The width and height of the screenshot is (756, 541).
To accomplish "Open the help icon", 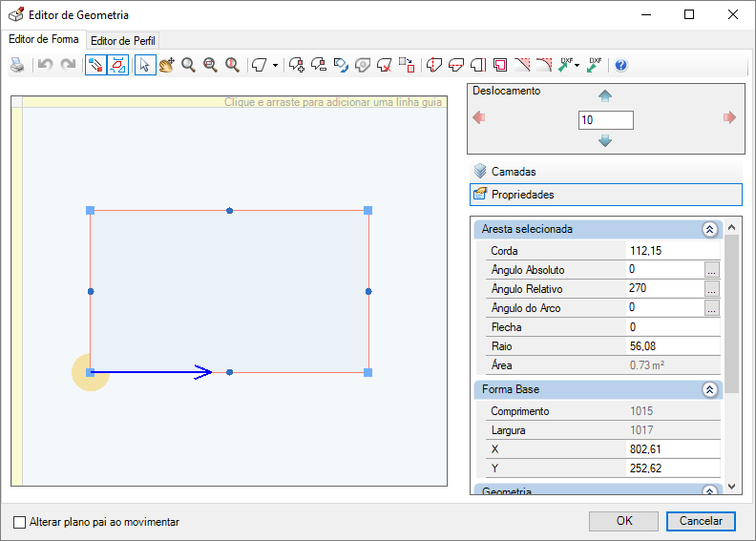I will coord(621,65).
